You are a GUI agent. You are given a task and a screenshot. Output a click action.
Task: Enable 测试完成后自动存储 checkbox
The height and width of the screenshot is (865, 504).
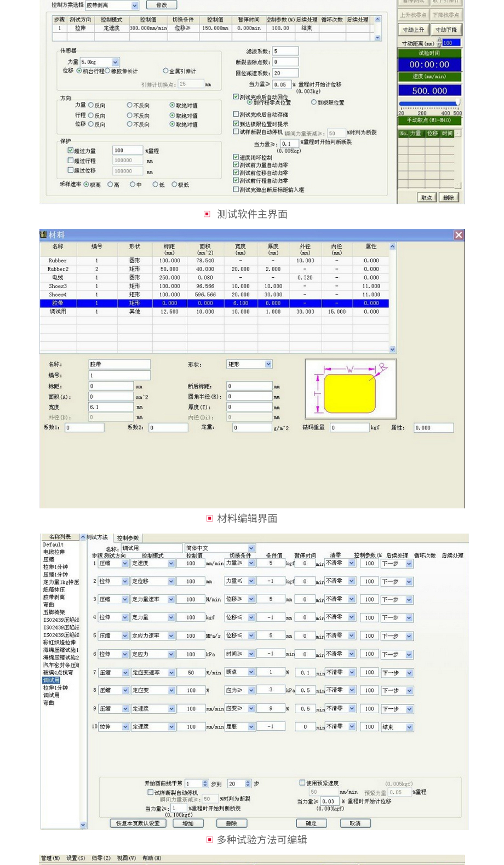[236, 114]
